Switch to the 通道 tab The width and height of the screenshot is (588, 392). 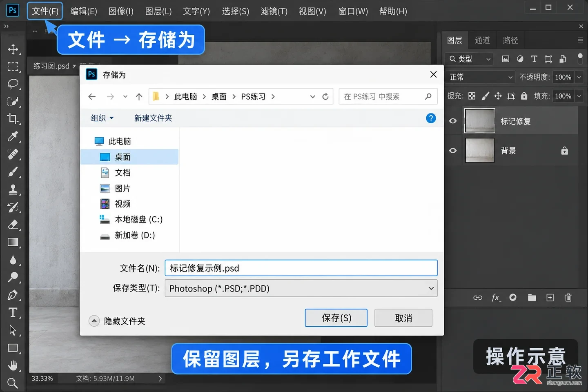(482, 40)
